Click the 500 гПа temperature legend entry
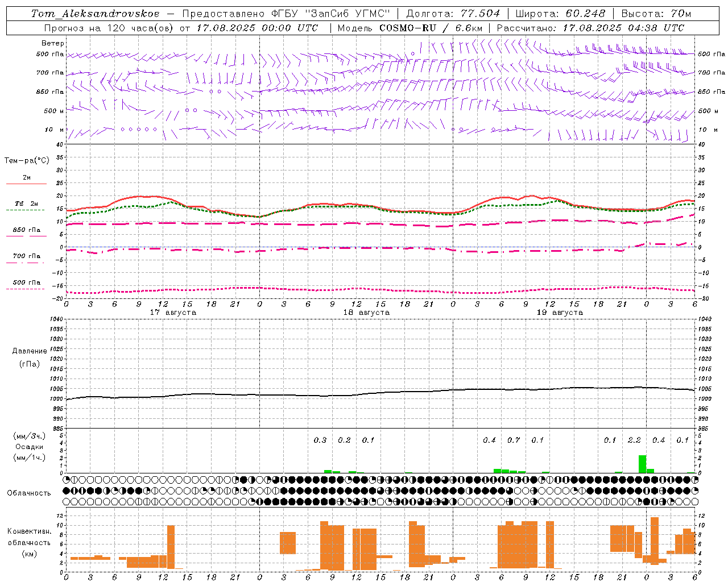This screenshot has width=728, height=582. [27, 283]
